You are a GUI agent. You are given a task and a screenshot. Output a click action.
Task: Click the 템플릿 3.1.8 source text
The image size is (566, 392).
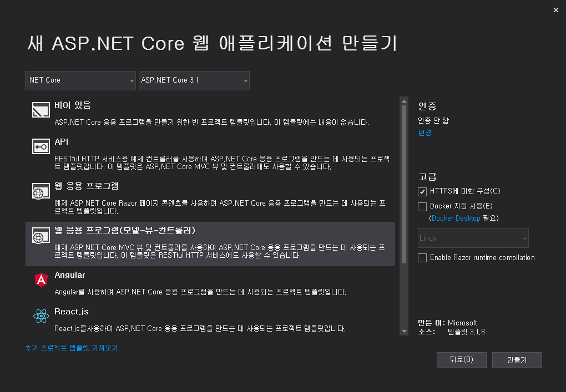[x=466, y=332]
